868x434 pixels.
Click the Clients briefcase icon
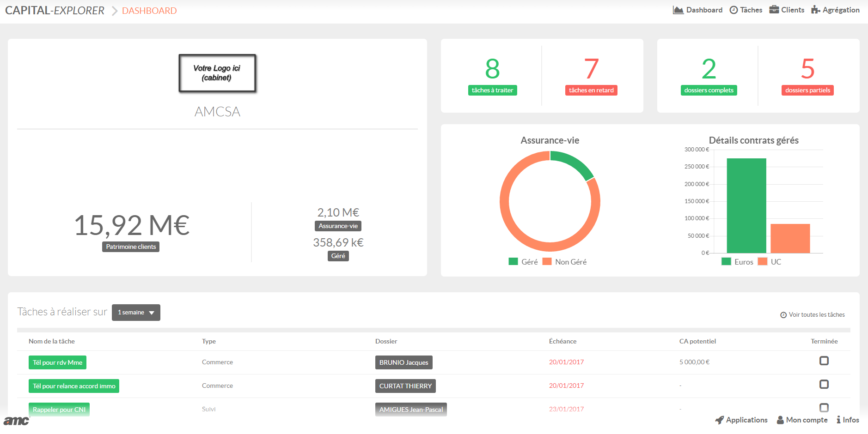pyautogui.click(x=774, y=10)
